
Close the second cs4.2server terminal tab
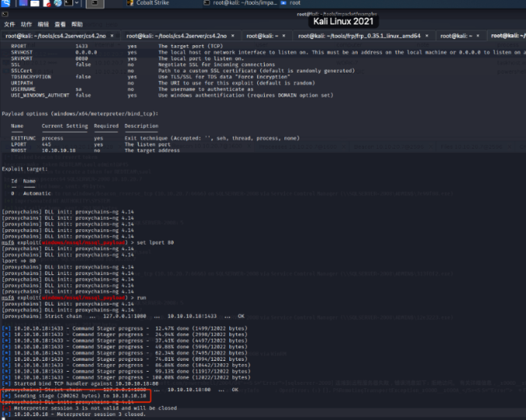[x=233, y=36]
